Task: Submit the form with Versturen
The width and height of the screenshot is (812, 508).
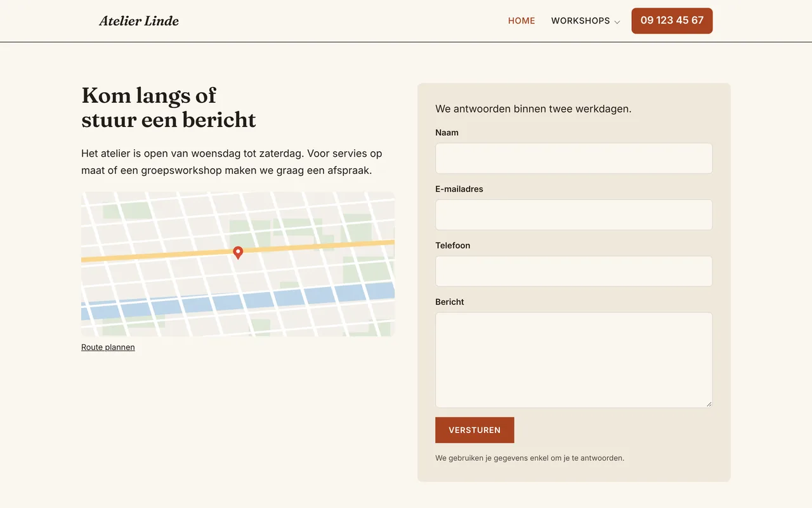Action: point(475,430)
